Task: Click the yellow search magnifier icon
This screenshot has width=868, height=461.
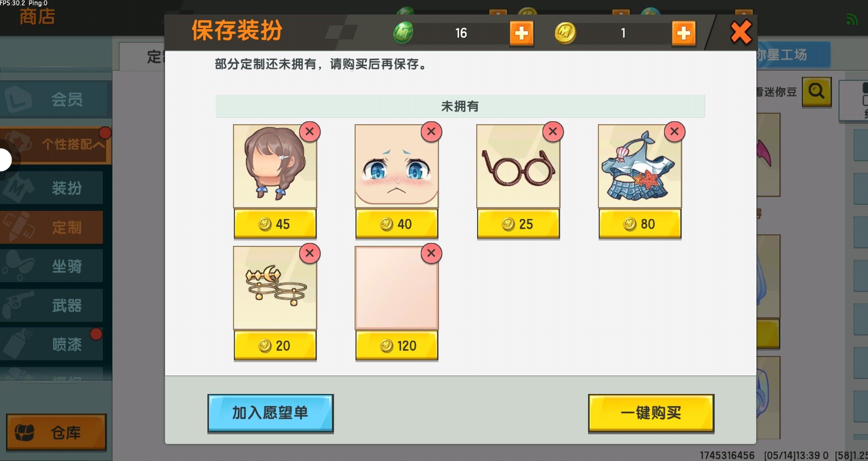Action: (x=817, y=91)
